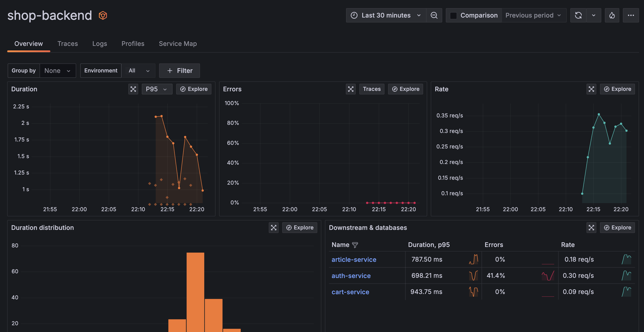Click the zoom out time range magnifier
This screenshot has width=644, height=332.
[x=434, y=15]
